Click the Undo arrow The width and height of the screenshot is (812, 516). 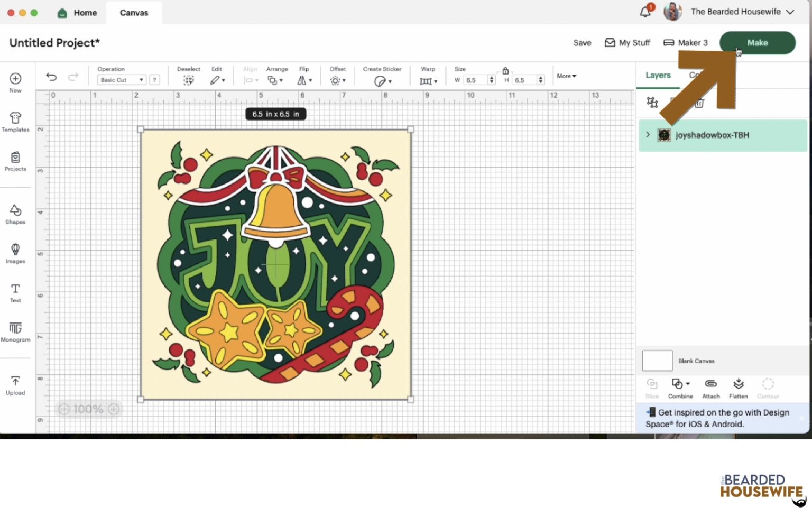click(51, 77)
